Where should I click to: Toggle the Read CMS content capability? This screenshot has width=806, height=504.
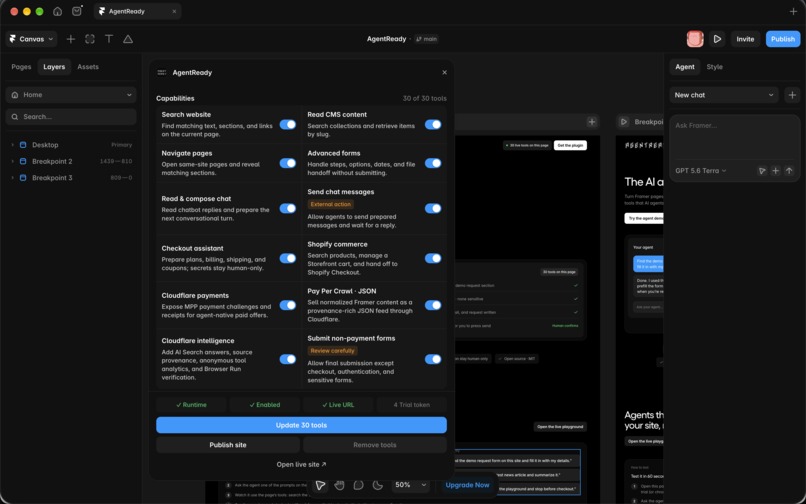click(x=433, y=124)
